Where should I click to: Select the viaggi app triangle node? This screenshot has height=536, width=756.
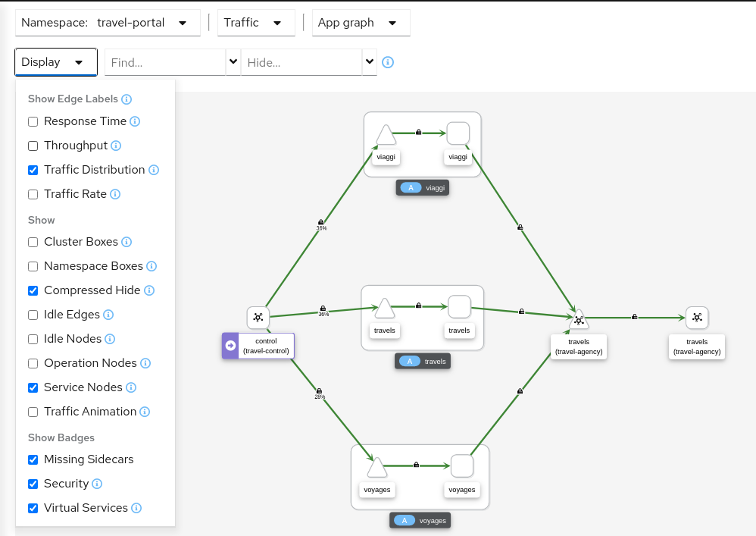[386, 133]
